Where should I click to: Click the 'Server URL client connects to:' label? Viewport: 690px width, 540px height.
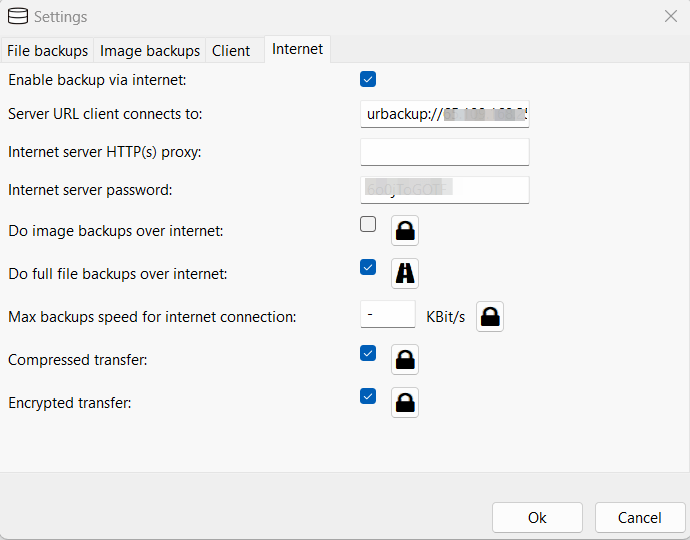tap(105, 114)
